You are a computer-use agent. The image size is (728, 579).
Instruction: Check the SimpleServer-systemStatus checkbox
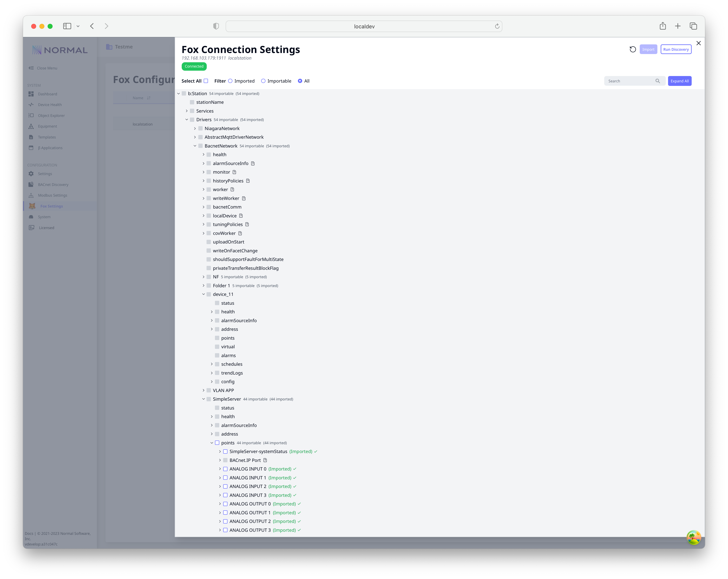point(225,452)
